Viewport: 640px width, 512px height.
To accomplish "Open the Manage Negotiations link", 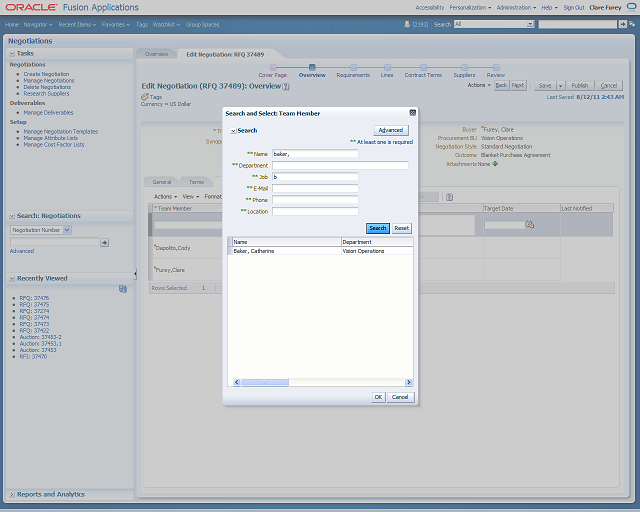I will click(x=49, y=80).
